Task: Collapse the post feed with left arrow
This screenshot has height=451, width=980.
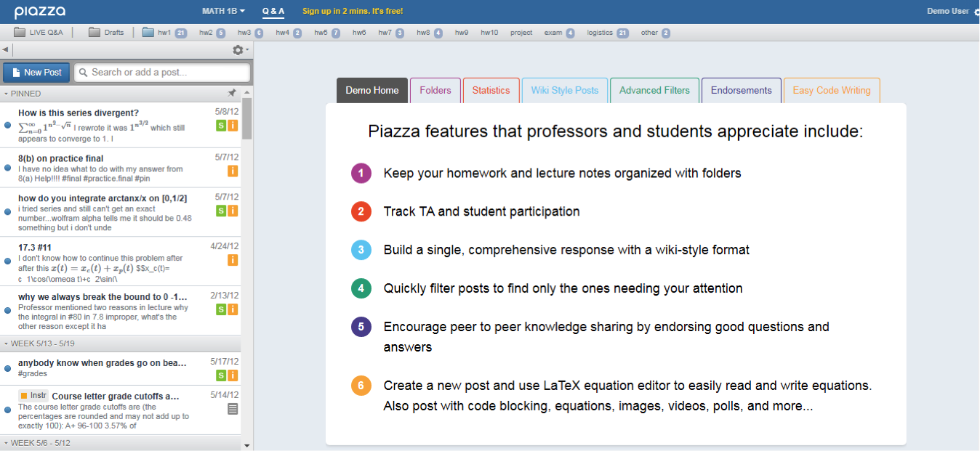Action: pyautogui.click(x=5, y=49)
